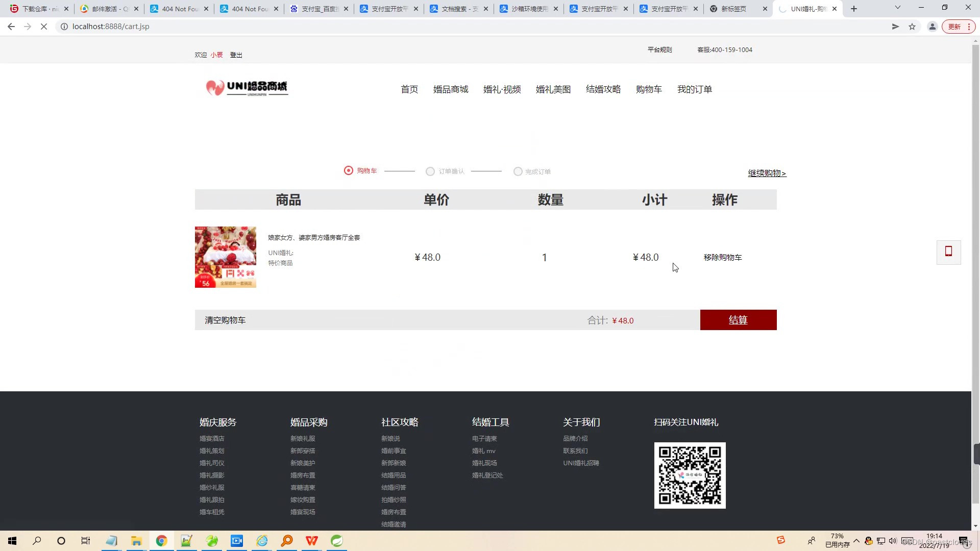This screenshot has height=551, width=980.
Task: Open 婚礼美图 navigation item
Action: click(x=553, y=89)
